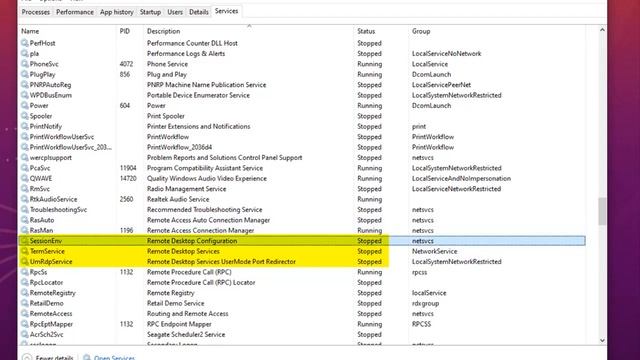640x360 pixels.
Task: Click the Realtek Audio Service description
Action: click(x=178, y=199)
